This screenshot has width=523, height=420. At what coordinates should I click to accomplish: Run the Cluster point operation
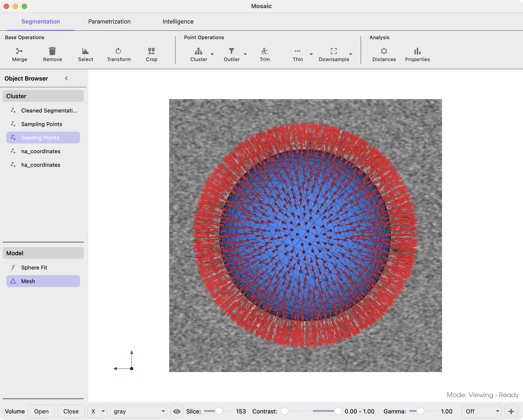click(198, 55)
